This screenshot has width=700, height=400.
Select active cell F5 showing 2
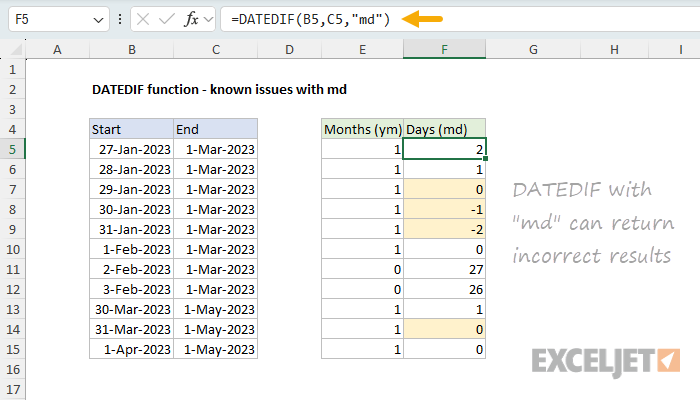444,149
